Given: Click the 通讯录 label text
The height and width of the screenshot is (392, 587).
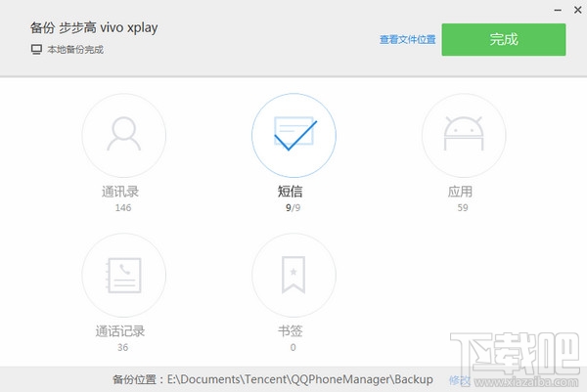Looking at the screenshot, I should [x=120, y=192].
